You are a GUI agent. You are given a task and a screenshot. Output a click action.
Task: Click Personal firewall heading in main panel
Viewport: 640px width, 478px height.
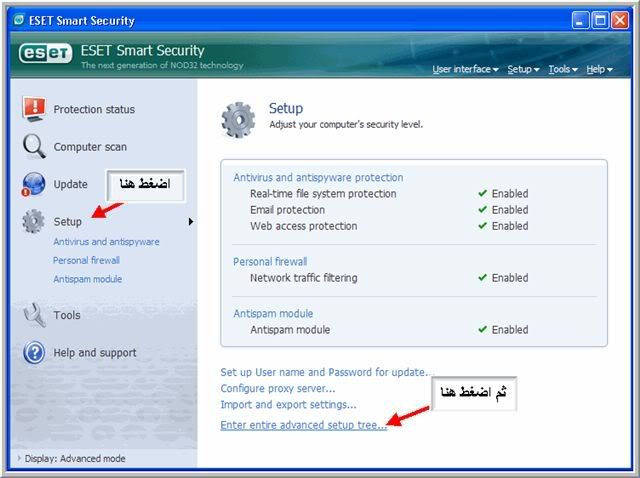[270, 262]
